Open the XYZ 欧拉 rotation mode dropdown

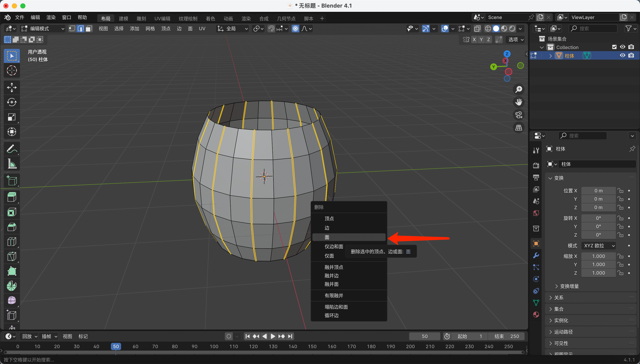(599, 245)
